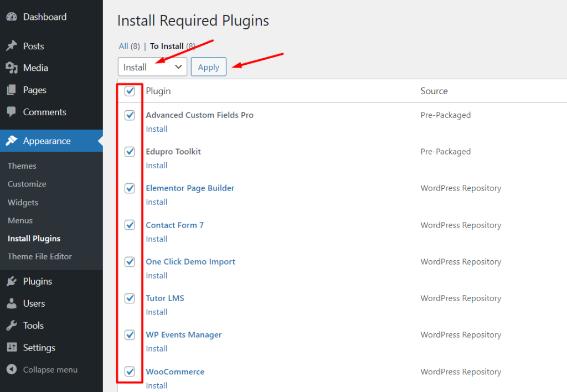Click the Edupro Toolkit plugin name
Viewport: 567px width, 392px height.
[x=173, y=152]
